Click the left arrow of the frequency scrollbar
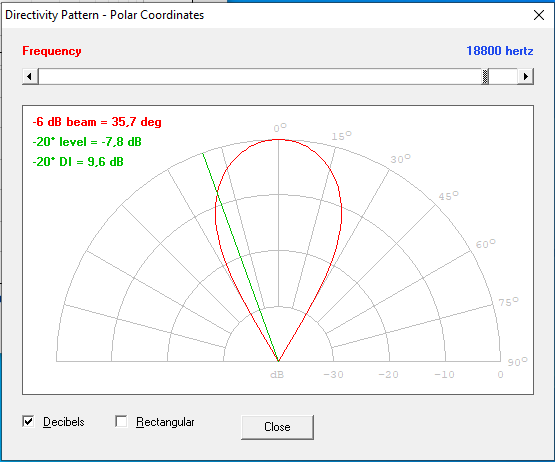The width and height of the screenshot is (555, 462). (30, 76)
